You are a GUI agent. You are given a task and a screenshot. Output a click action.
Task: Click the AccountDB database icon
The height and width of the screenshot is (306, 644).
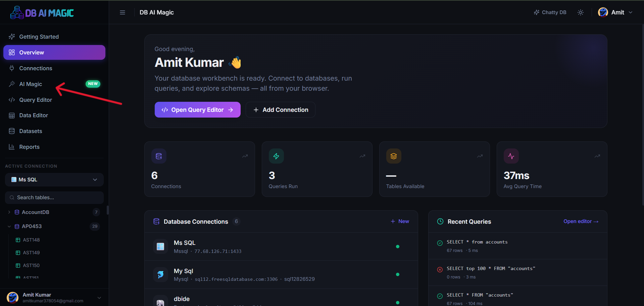tap(17, 212)
